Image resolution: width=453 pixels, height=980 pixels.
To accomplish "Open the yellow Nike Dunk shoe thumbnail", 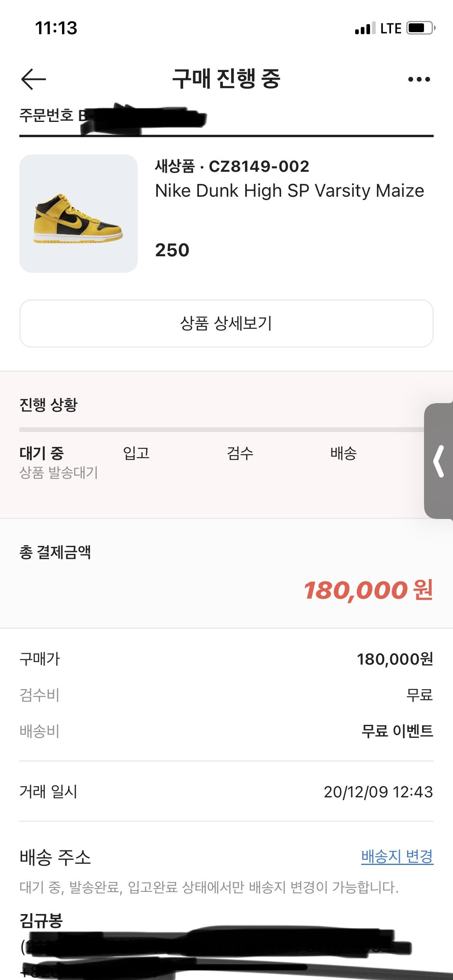I will 79,214.
